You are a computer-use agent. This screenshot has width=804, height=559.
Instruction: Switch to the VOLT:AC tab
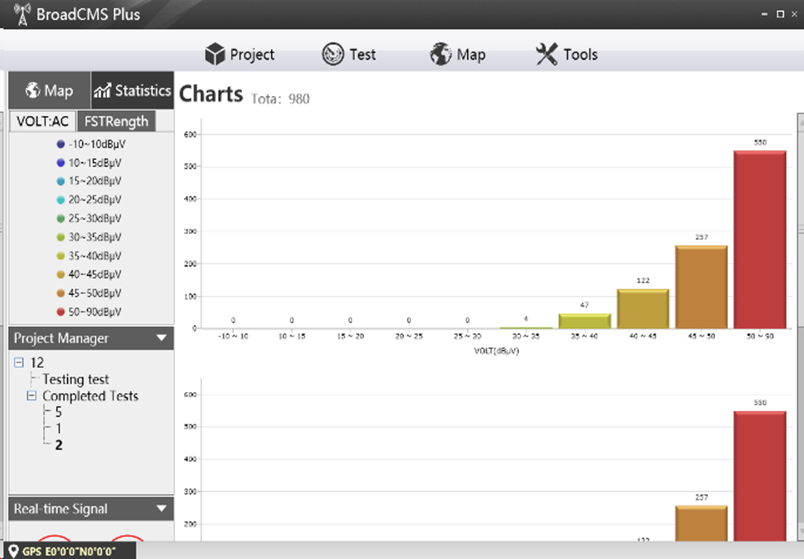[x=43, y=121]
